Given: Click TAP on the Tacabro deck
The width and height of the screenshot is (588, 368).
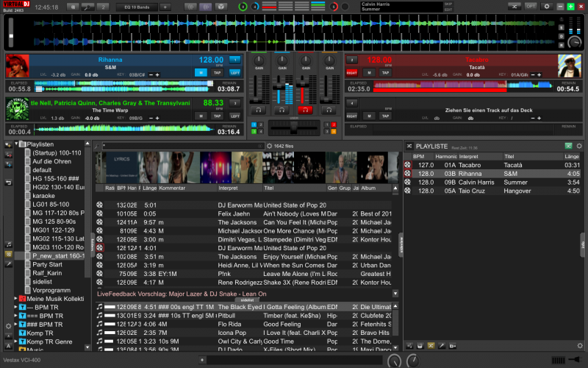Looking at the screenshot, I should coord(385,73).
